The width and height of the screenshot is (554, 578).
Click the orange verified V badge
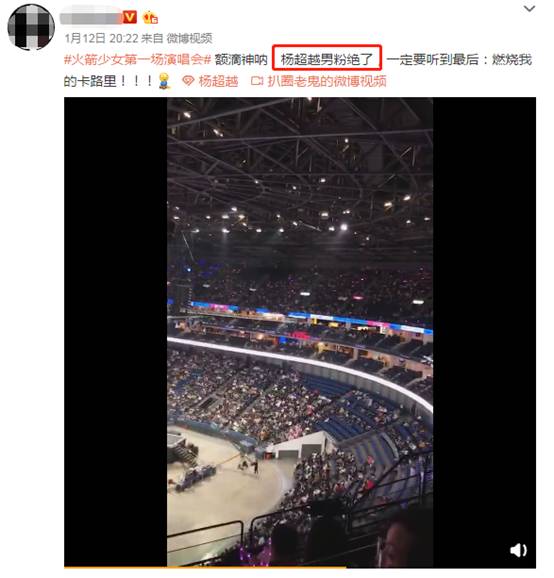(x=129, y=17)
